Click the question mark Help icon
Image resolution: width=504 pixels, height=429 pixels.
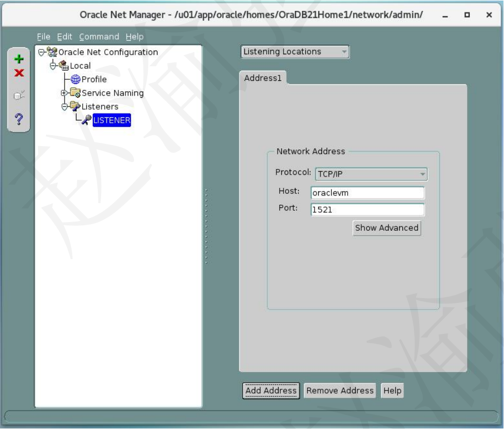(x=19, y=119)
